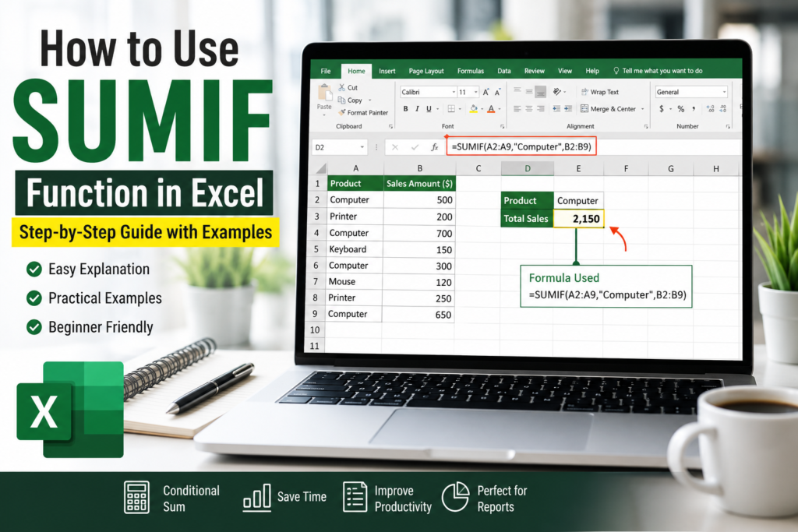Click the Accounting dollar format icon

(662, 108)
